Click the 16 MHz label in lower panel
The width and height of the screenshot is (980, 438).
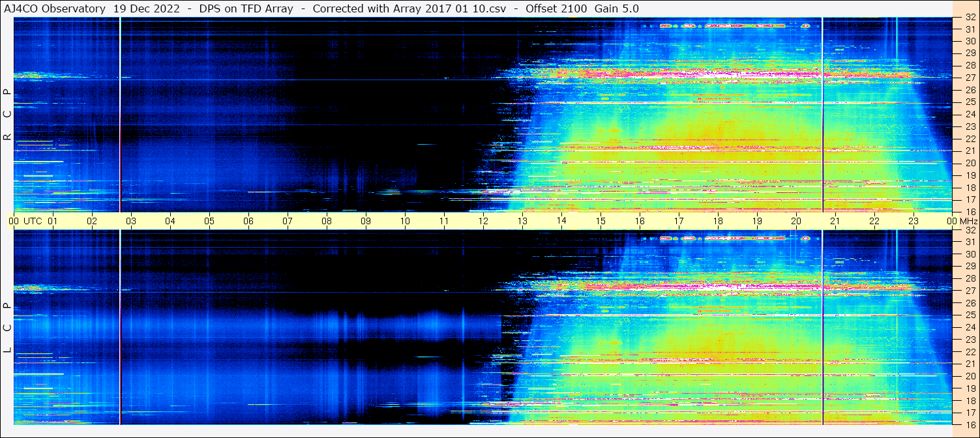tap(970, 424)
